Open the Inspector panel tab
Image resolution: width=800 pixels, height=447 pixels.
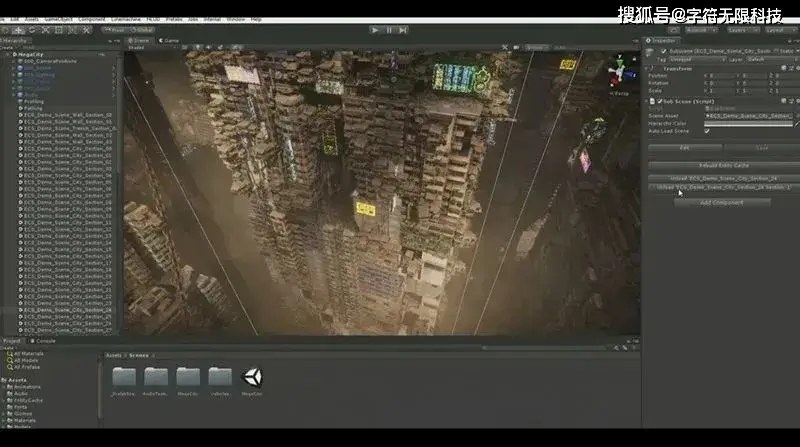coord(661,40)
